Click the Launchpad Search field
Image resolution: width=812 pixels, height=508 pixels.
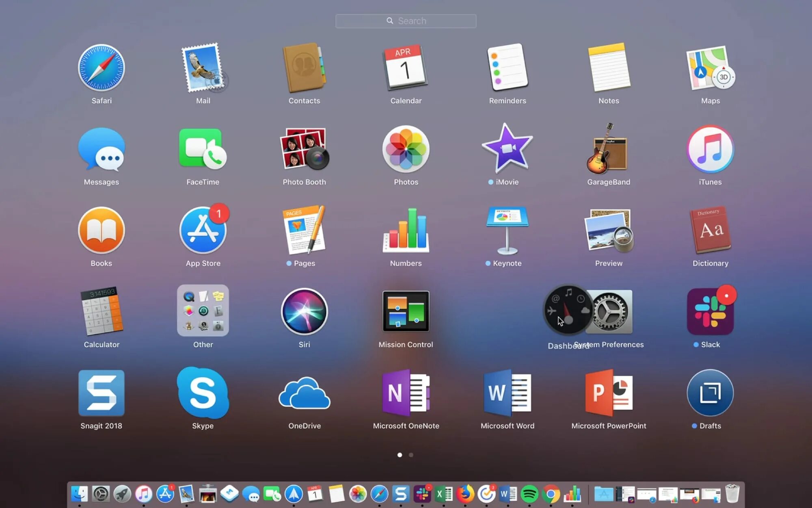coord(406,21)
